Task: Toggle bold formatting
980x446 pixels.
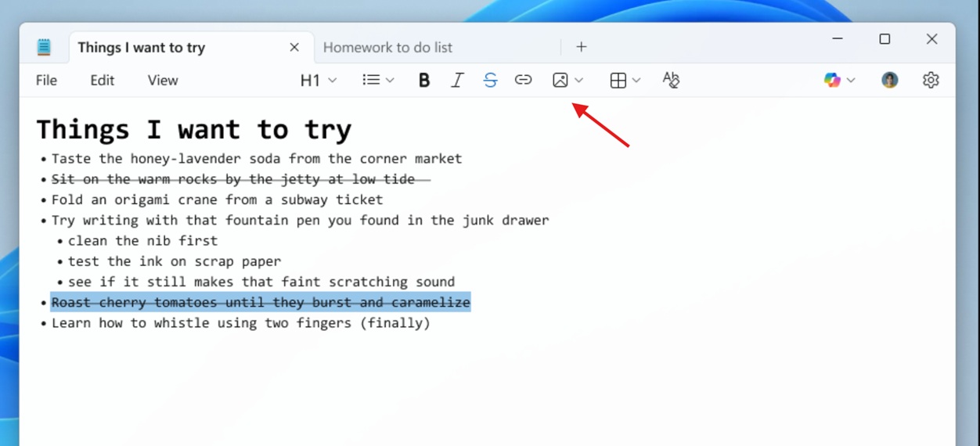Action: (423, 80)
